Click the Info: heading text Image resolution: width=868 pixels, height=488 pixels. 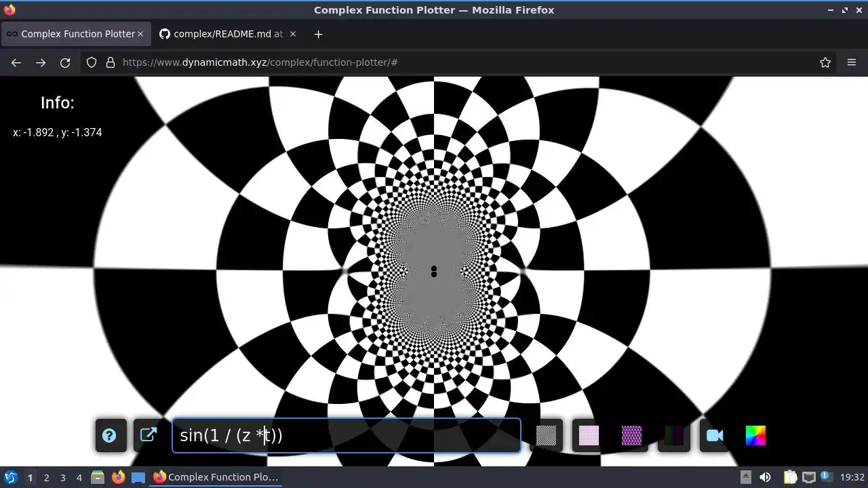(x=58, y=103)
